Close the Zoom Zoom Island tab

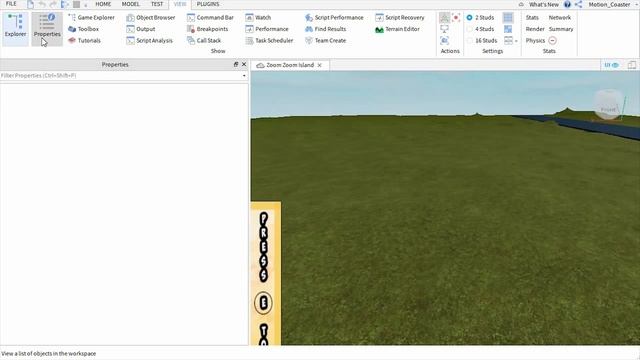coord(320,65)
